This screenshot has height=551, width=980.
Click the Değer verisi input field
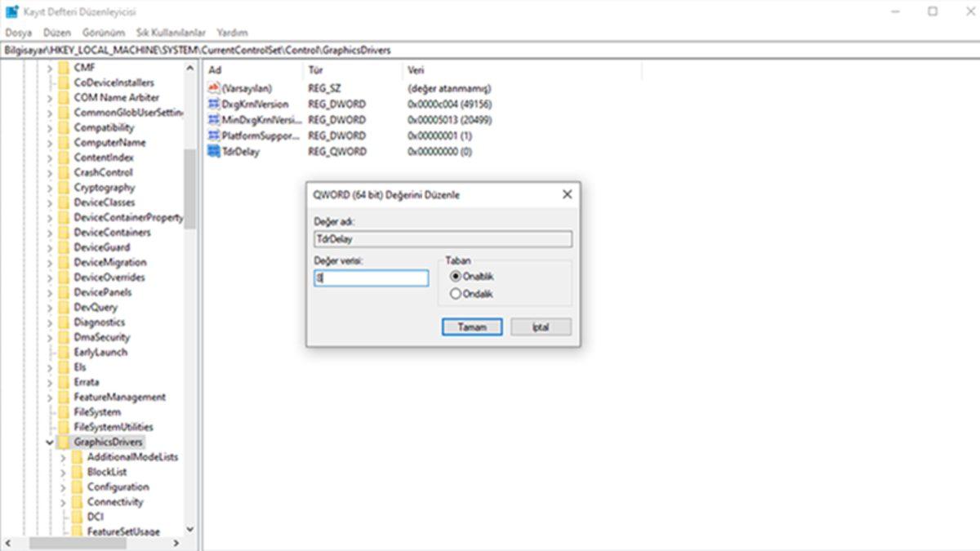[372, 278]
